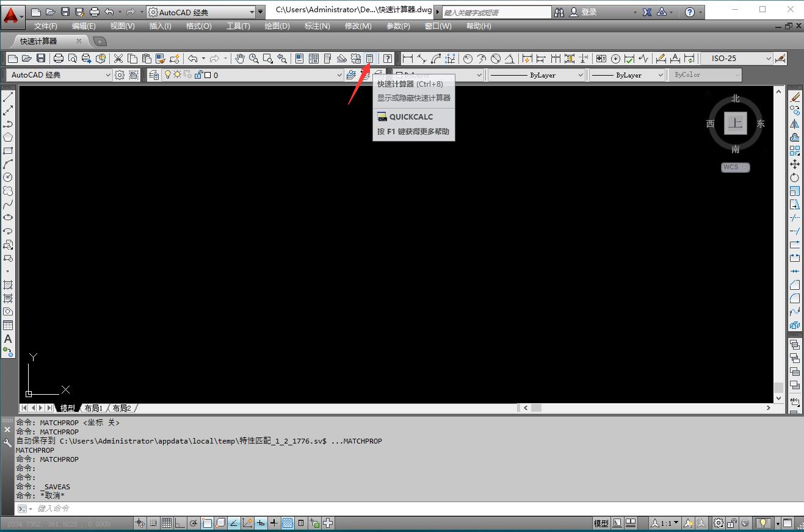Image resolution: width=804 pixels, height=532 pixels.
Task: Click the new file tab plus button
Action: [100, 41]
